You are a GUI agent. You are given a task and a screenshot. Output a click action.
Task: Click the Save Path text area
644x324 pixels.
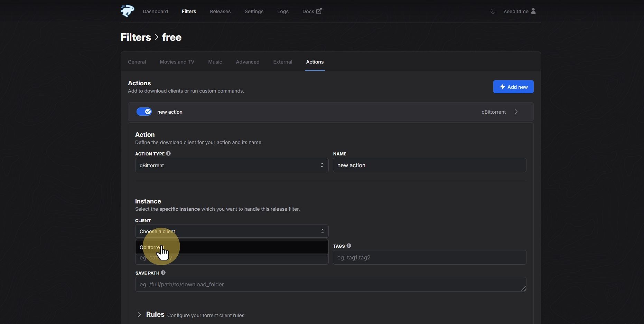330,284
